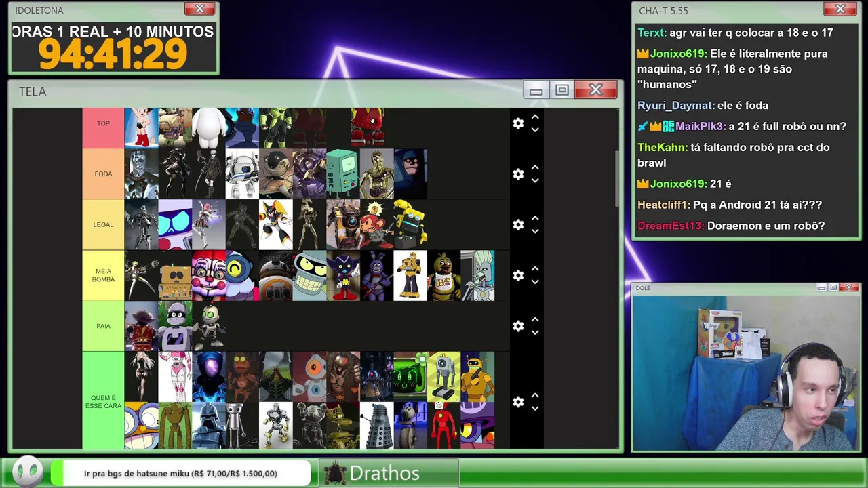Click the TheKahn username in chat

tap(662, 148)
